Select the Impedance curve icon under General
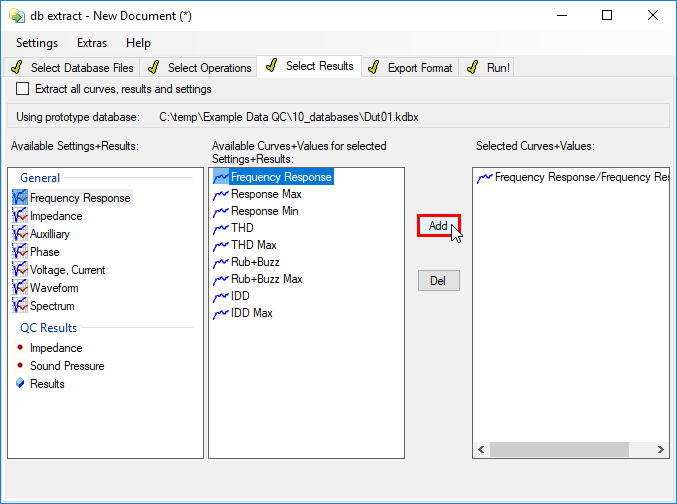The height and width of the screenshot is (504, 677). pyautogui.click(x=20, y=216)
